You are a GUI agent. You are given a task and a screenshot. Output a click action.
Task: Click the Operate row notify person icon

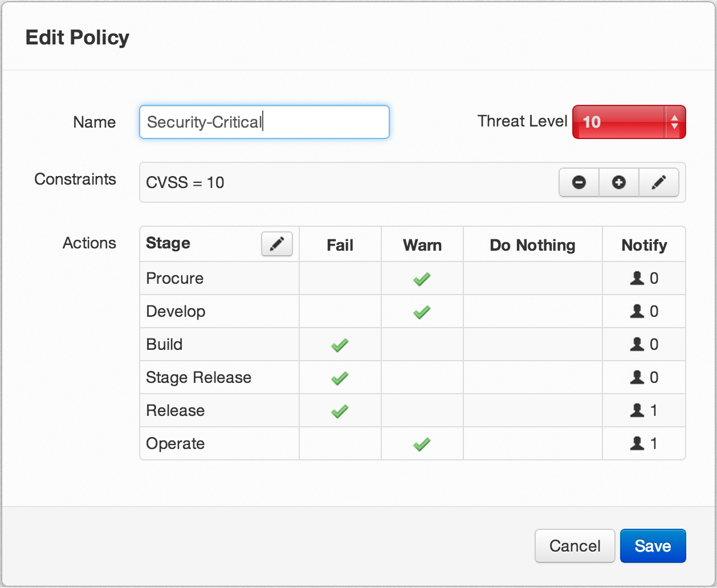(x=637, y=443)
